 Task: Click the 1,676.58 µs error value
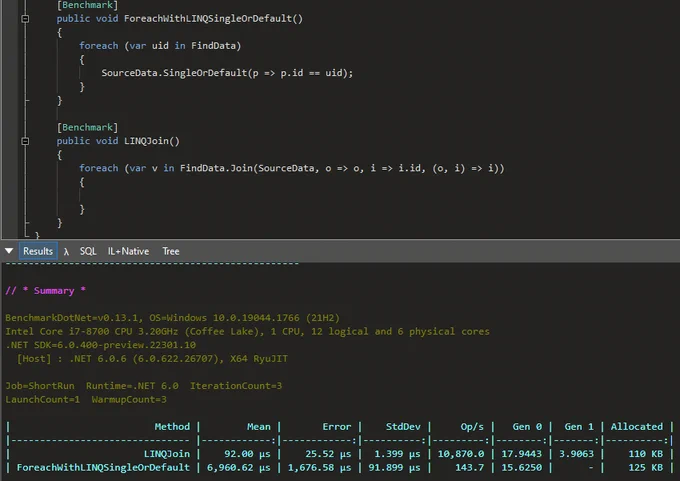tap(320, 468)
